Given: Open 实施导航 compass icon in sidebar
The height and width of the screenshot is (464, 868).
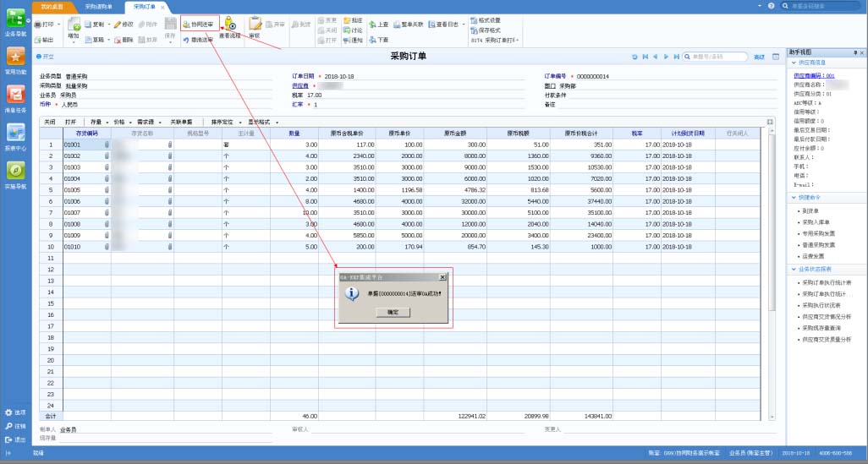Looking at the screenshot, I should 15,171.
